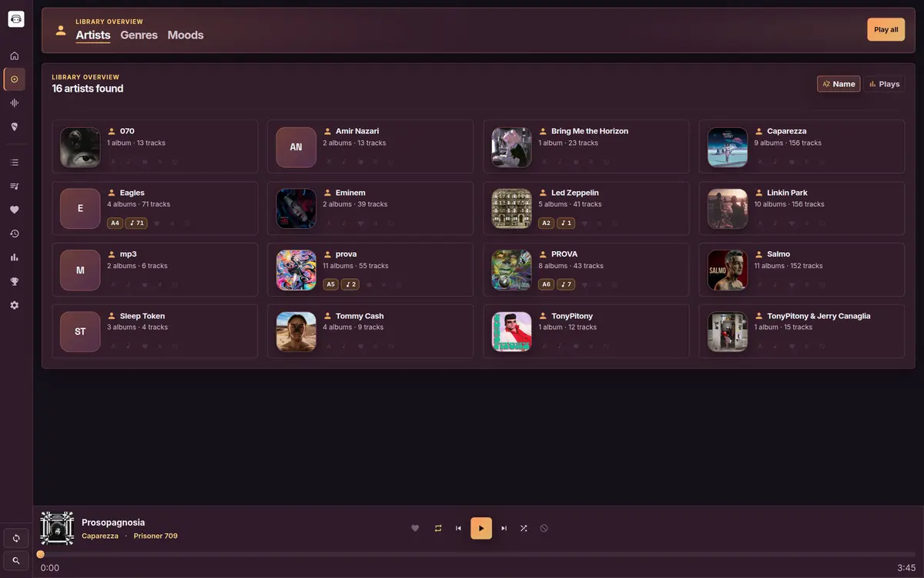Click the Eagles A4 badge
Screen dimensions: 924x578
point(115,223)
